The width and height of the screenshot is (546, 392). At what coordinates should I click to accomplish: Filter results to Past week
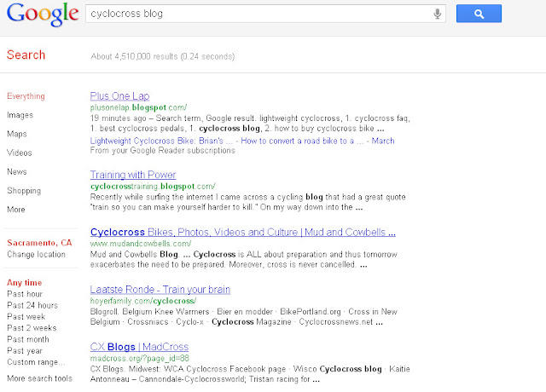point(26,317)
